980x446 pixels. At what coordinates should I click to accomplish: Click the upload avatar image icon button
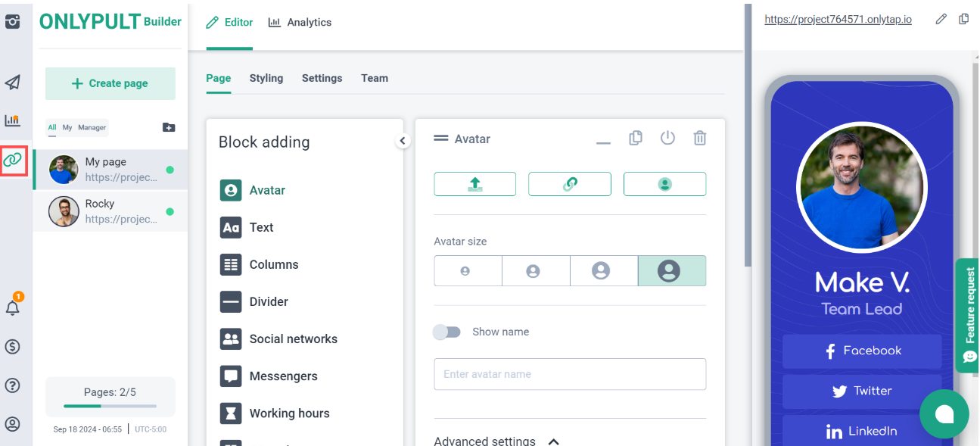pyautogui.click(x=474, y=184)
